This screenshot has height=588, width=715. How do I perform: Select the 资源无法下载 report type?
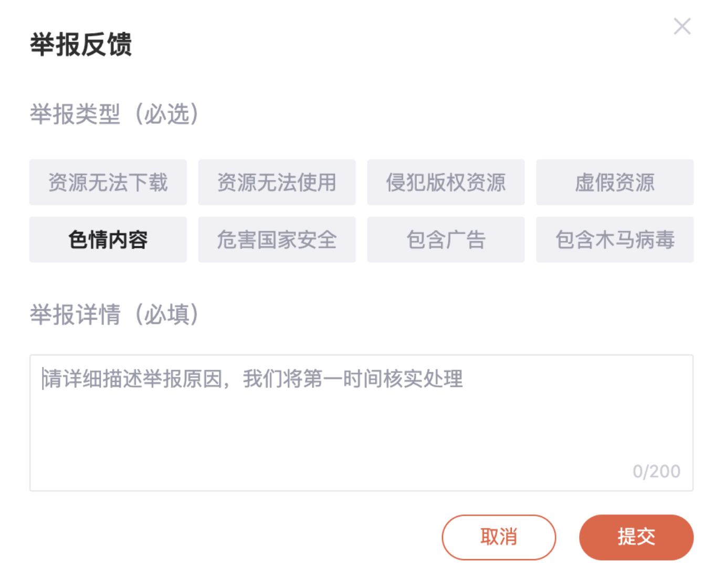point(108,182)
